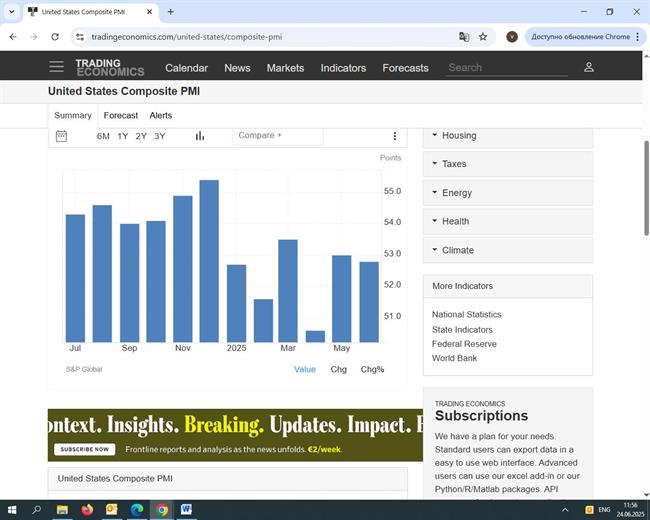
Task: Click the ENG language indicator
Action: [x=604, y=510]
